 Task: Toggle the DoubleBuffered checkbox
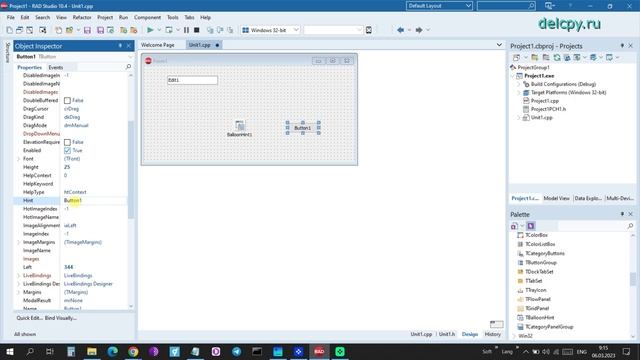(67, 100)
